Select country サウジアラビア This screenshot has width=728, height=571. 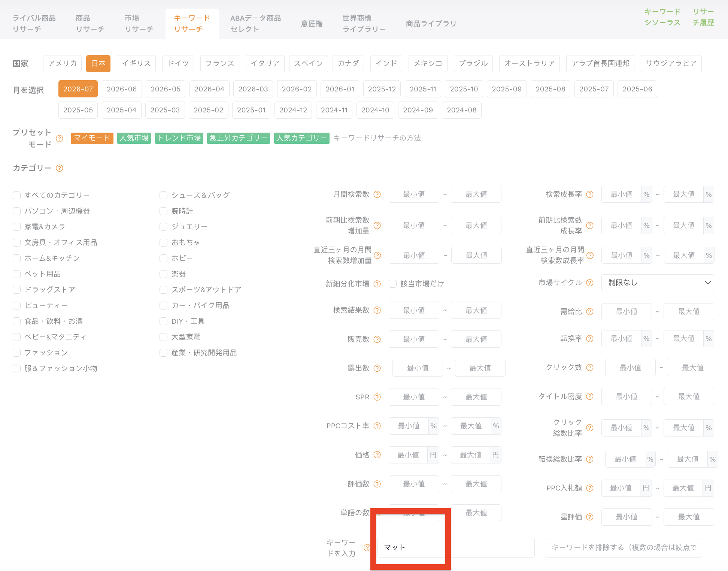[671, 64]
